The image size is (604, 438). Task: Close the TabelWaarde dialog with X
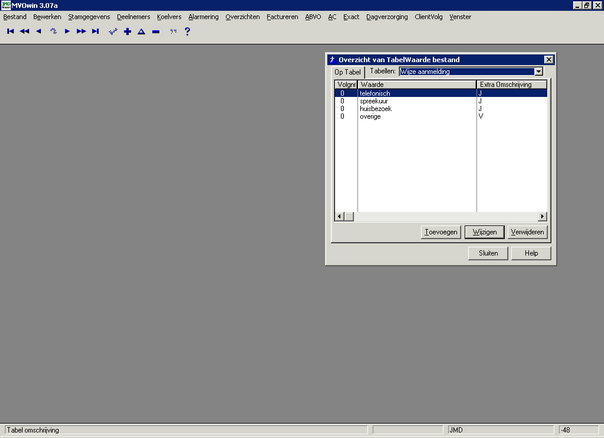coord(549,59)
